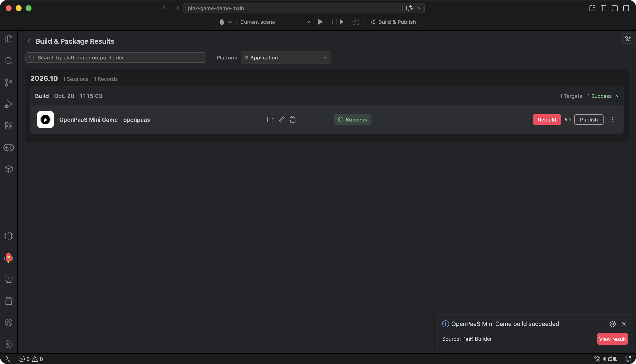Click the link icon beside Rebuild
The width and height of the screenshot is (636, 364).
568,120
